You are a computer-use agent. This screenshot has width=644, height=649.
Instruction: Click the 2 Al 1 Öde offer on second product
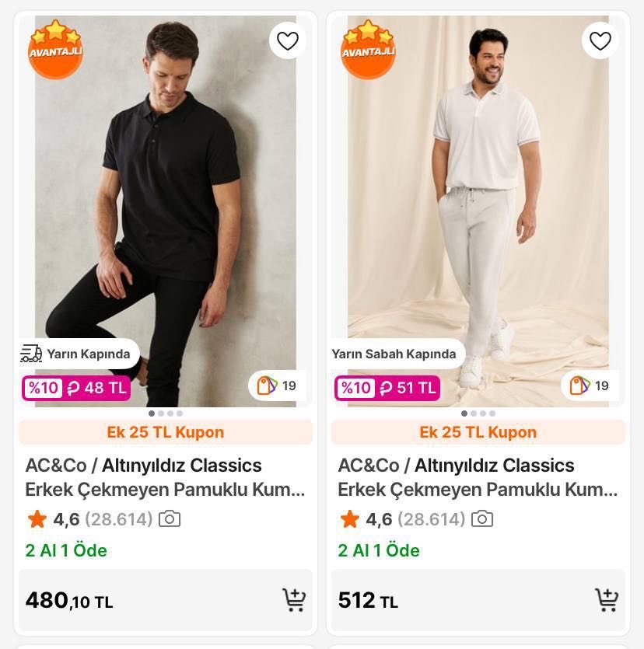379,550
